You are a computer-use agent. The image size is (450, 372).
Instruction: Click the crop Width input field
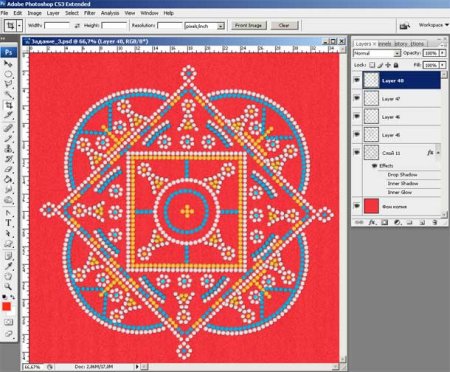(x=57, y=26)
